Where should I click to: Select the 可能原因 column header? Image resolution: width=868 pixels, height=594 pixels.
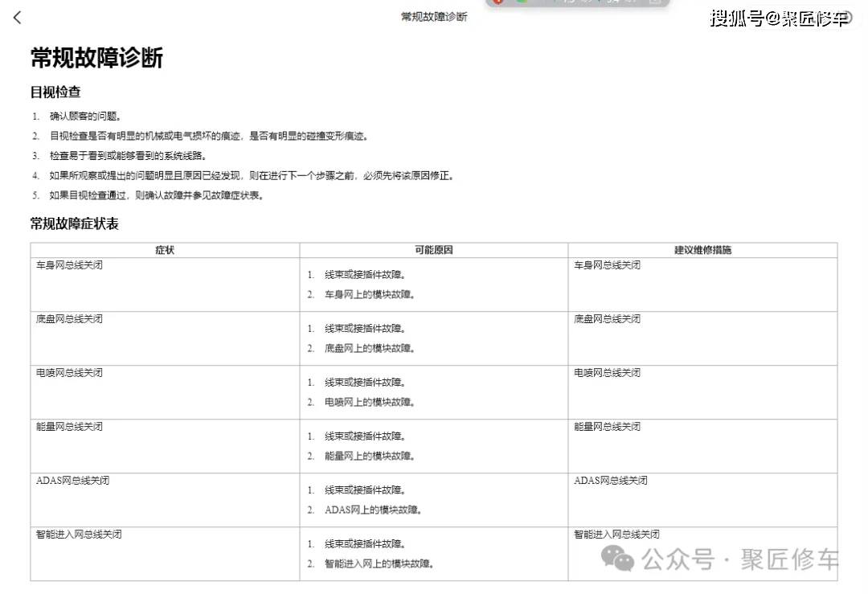(433, 250)
